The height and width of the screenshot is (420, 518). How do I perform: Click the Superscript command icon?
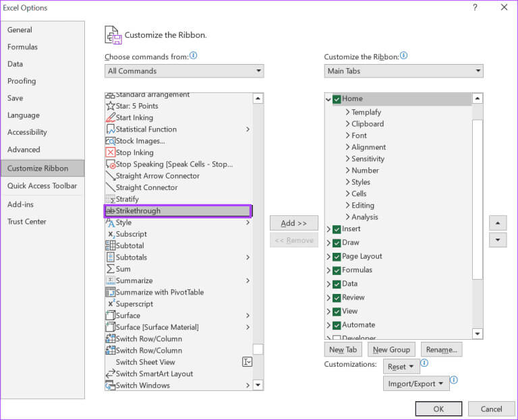[111, 304]
